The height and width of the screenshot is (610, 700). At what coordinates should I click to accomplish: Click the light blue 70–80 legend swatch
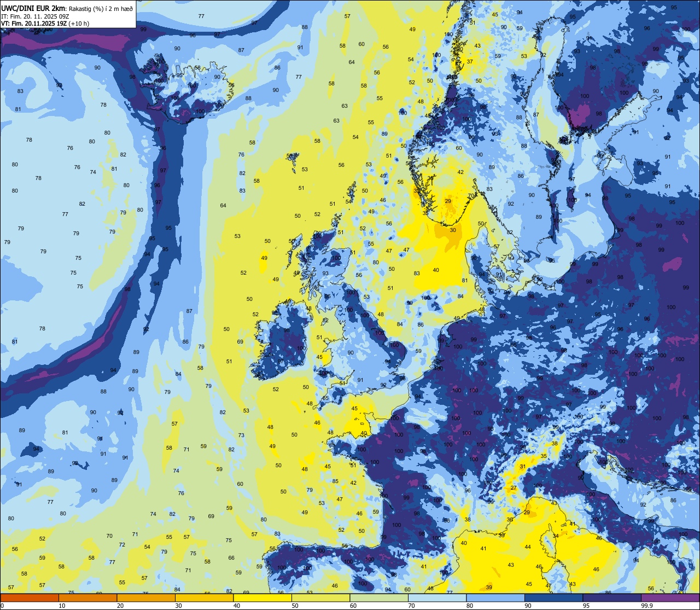437,597
